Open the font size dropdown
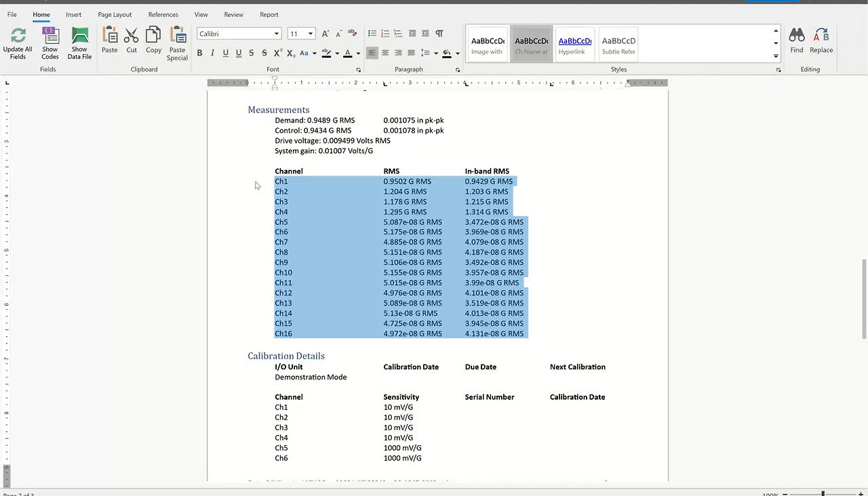The image size is (868, 496). click(x=311, y=34)
